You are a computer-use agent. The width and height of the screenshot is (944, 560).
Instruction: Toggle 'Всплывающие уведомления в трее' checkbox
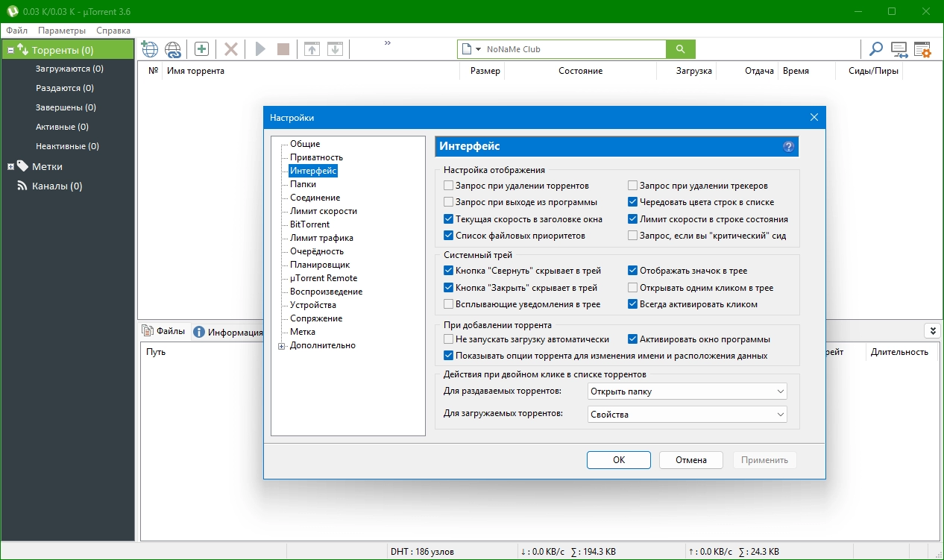(x=448, y=304)
